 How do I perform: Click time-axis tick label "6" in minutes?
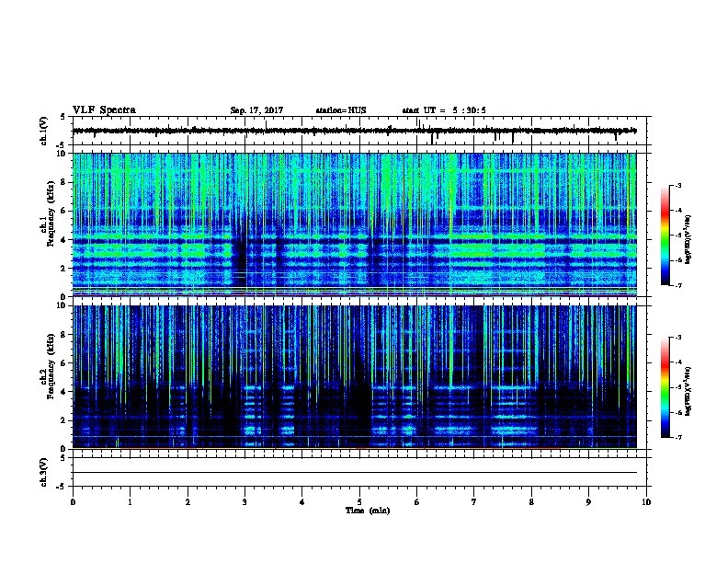click(417, 502)
